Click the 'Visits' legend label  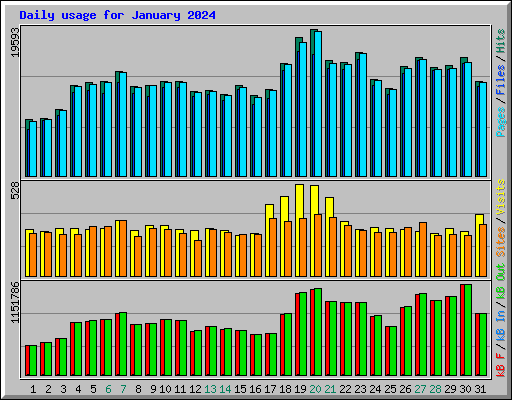(x=501, y=197)
